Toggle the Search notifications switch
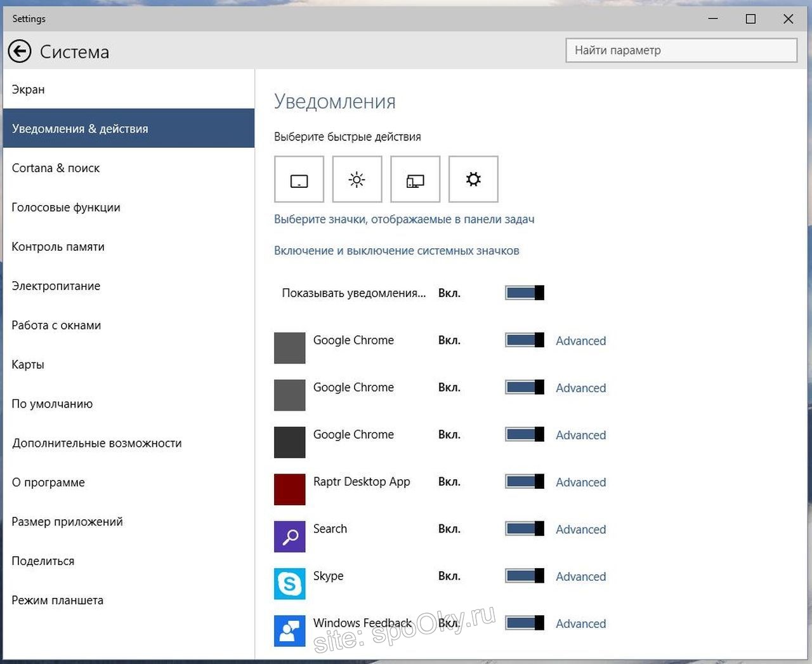Image resolution: width=812 pixels, height=664 pixels. tap(525, 529)
